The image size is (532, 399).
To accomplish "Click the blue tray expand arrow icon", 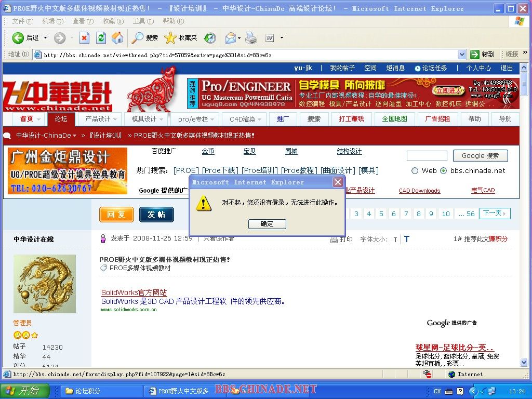I will (x=473, y=391).
